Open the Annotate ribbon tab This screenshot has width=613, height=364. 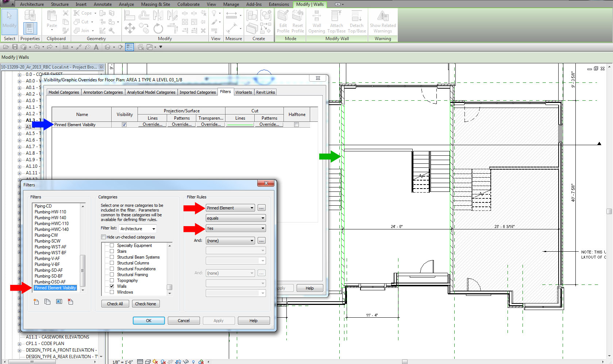103,4
